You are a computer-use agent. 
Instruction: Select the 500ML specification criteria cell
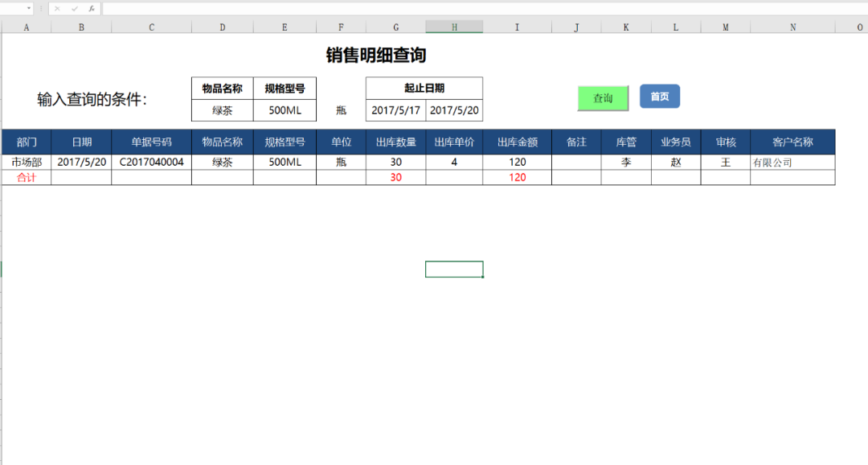pos(285,110)
